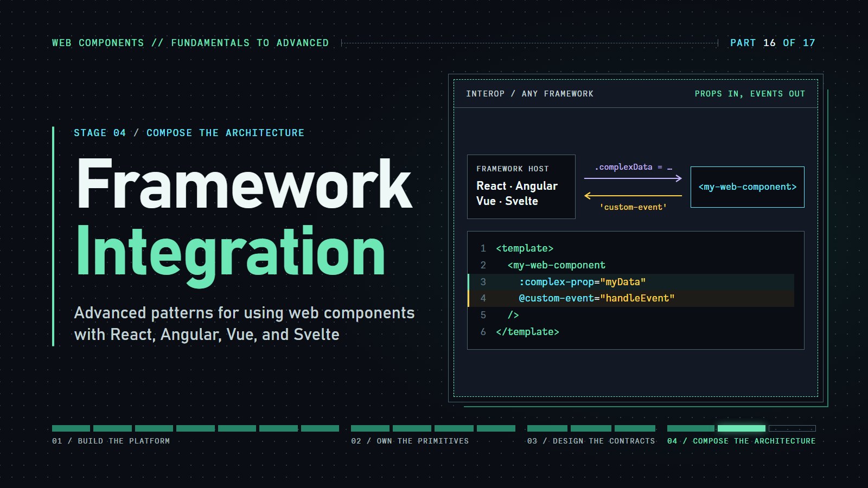This screenshot has height=488, width=868.
Task: Click the '<my-web-component>' diagram box
Action: coord(748,187)
